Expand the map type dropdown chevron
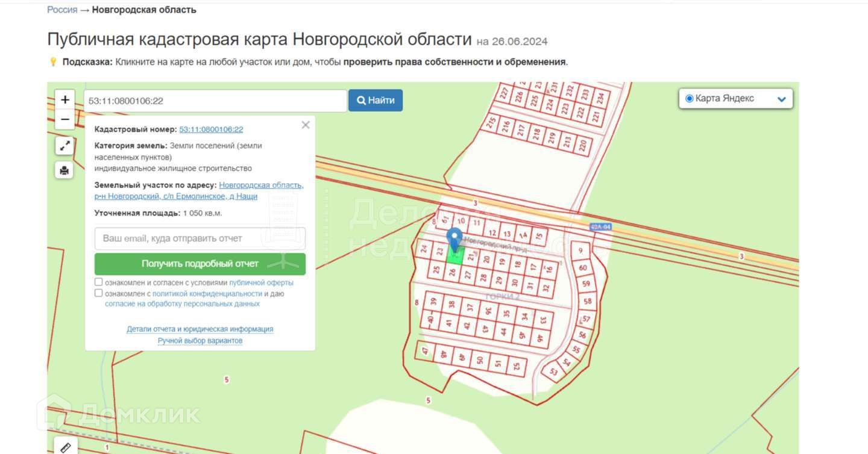The height and width of the screenshot is (454, 868). click(782, 99)
